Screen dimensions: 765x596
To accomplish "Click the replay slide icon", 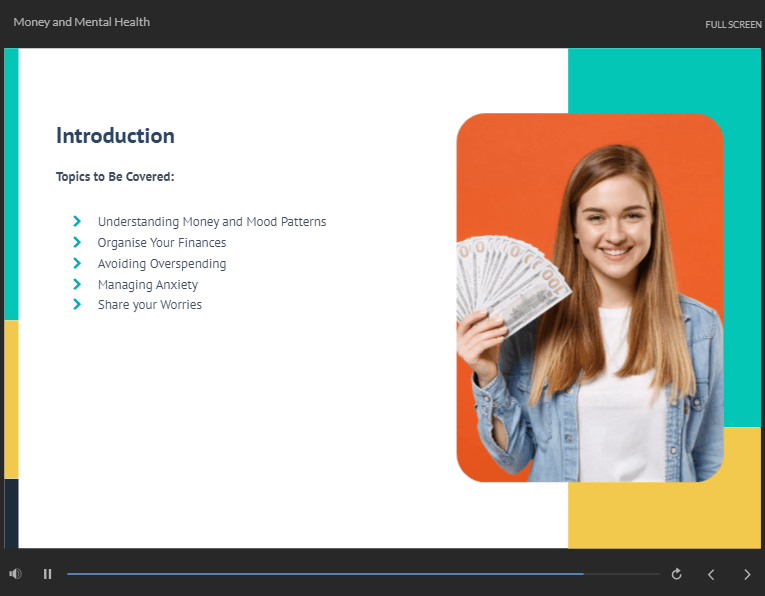I will [677, 574].
